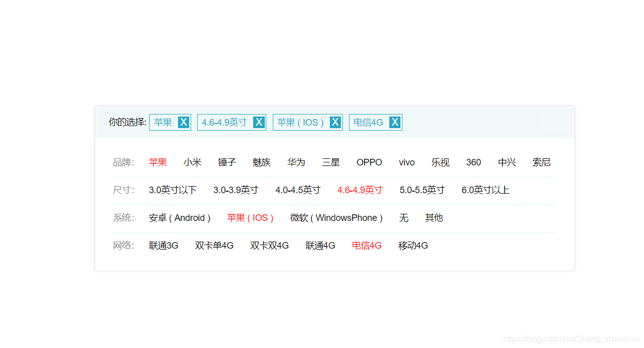Choose 三星 brand filter
Screen dimensions: 644x348
pyautogui.click(x=331, y=162)
